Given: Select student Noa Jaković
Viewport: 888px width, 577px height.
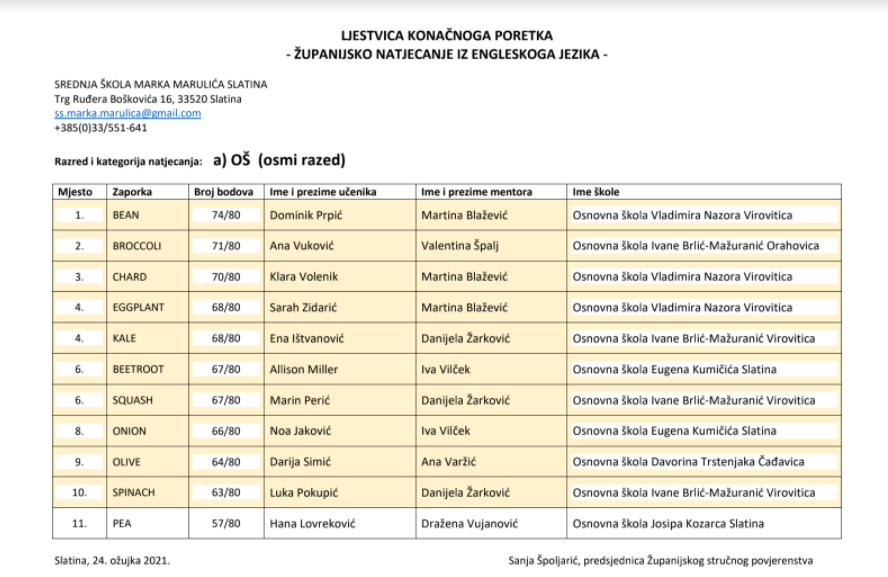Looking at the screenshot, I should pyautogui.click(x=300, y=431).
